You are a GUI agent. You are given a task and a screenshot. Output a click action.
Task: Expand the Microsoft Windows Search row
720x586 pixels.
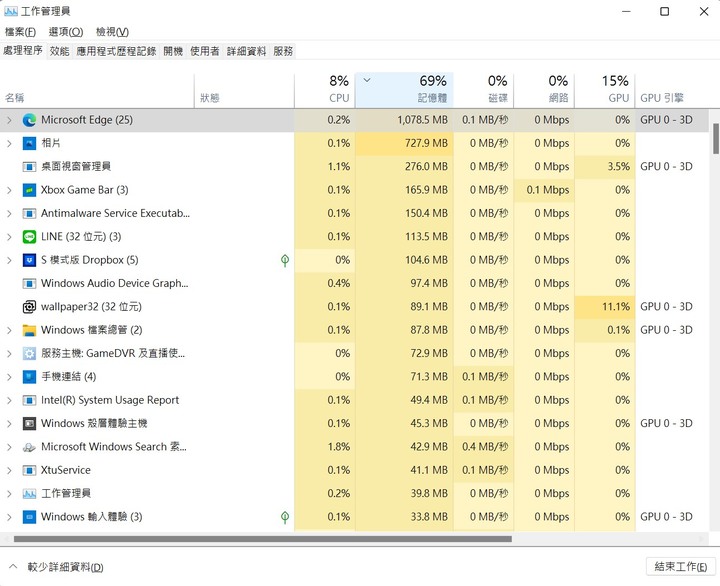[x=9, y=447]
